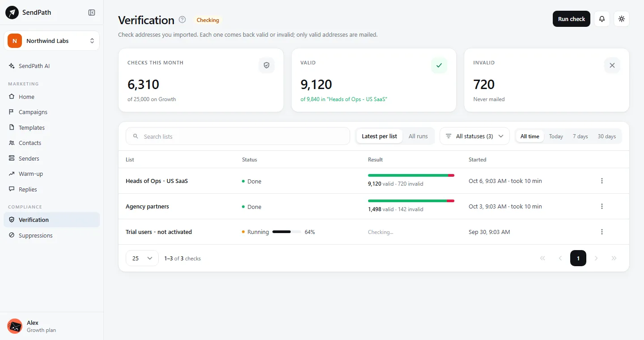Viewport: 644px width, 340px height.
Task: Click the Run check button
Action: coord(572,19)
